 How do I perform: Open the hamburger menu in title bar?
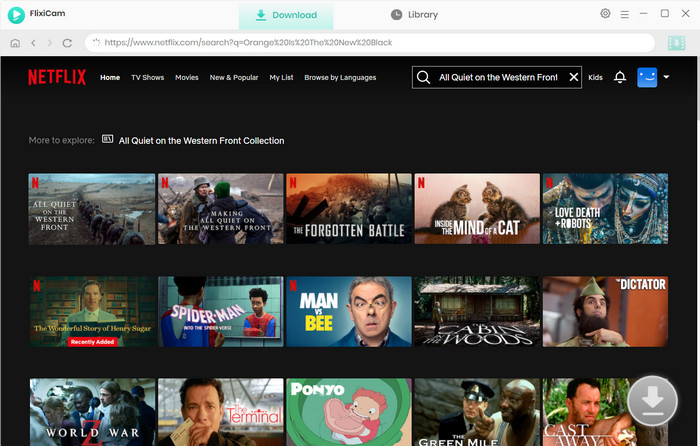(625, 14)
